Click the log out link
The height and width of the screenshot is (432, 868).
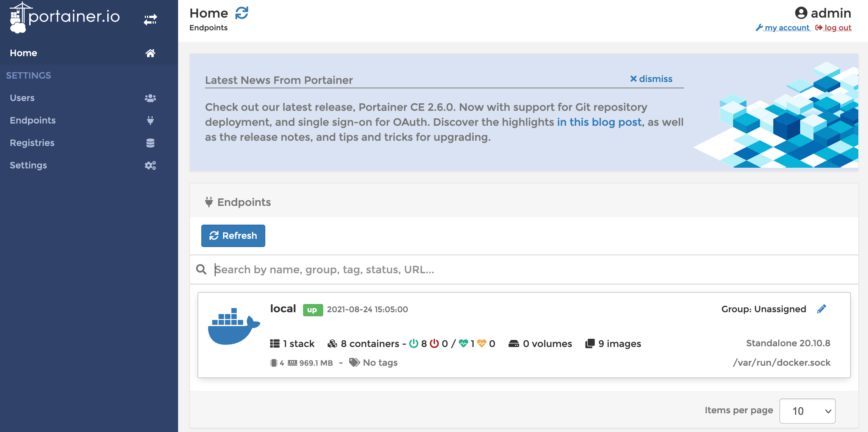pos(833,28)
